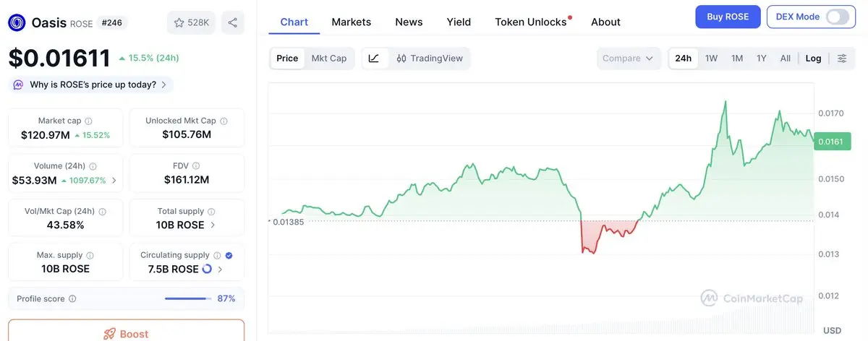This screenshot has width=868, height=341.
Task: Click the Market cap info icon
Action: (88, 121)
